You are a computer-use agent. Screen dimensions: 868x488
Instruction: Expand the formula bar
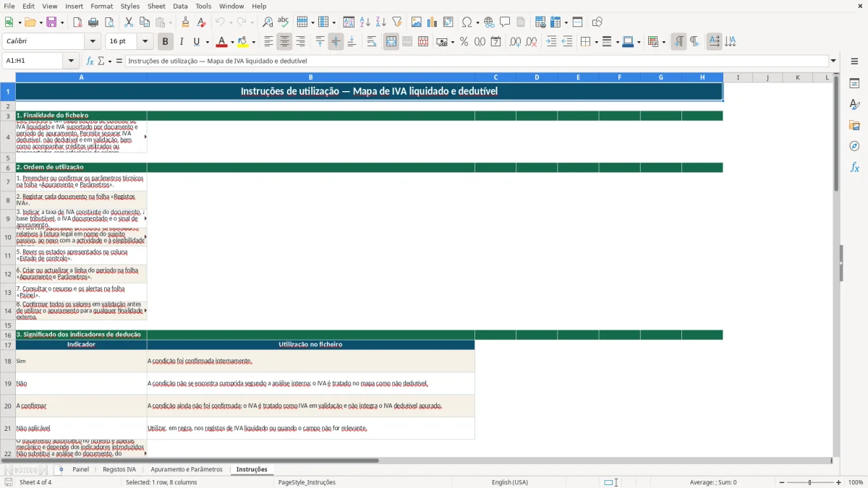point(834,61)
